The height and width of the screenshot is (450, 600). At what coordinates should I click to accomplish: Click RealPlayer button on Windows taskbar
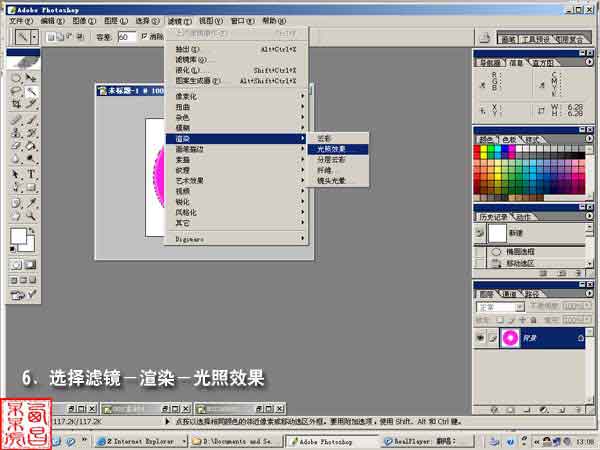428,441
